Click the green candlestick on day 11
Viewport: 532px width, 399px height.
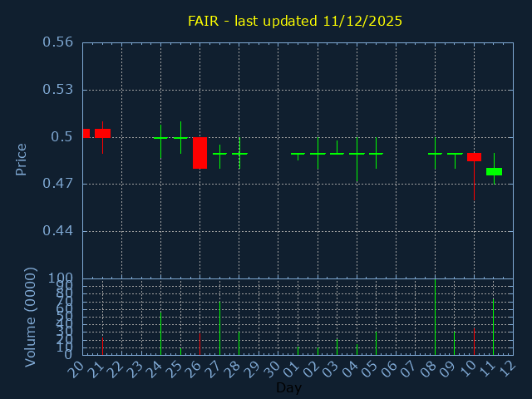[494, 171]
